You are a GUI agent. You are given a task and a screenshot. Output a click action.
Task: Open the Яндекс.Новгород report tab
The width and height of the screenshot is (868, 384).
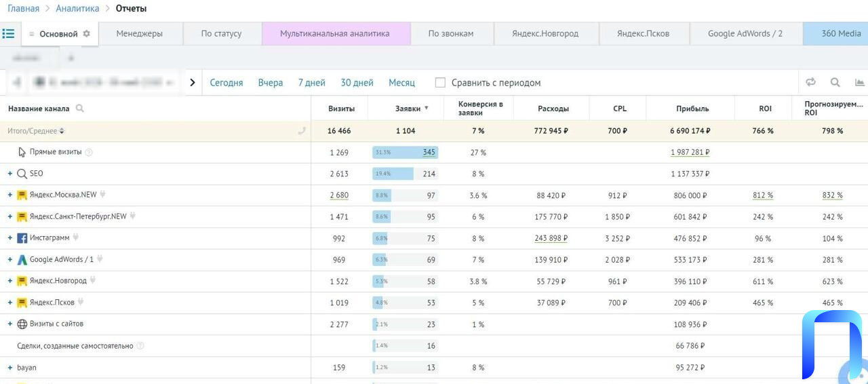coord(545,33)
